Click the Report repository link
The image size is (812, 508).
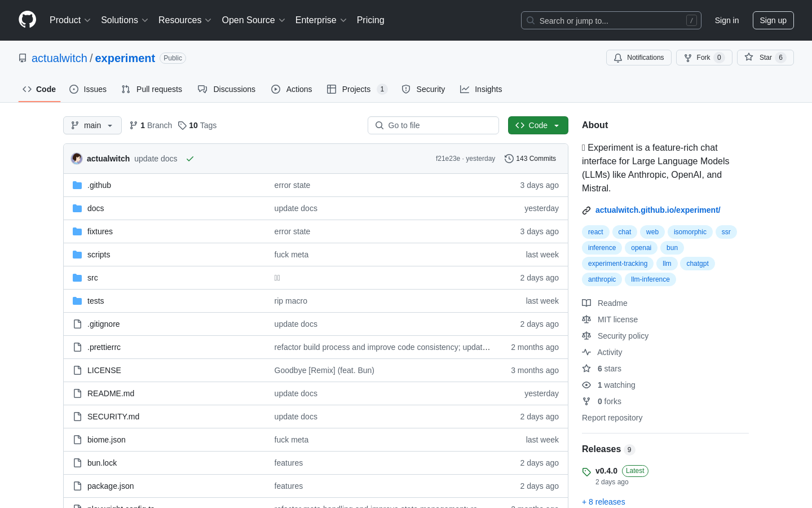612,418
